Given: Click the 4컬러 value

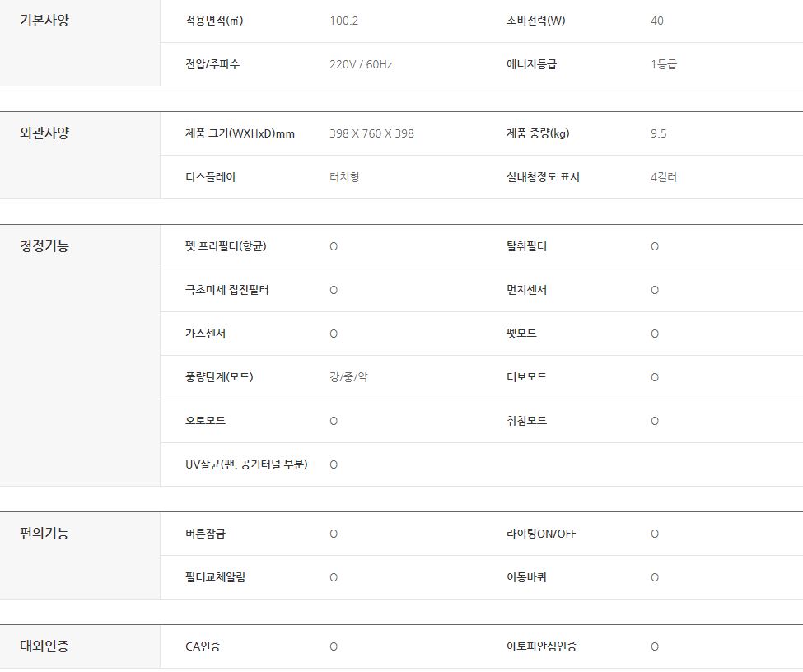Looking at the screenshot, I should point(663,177).
